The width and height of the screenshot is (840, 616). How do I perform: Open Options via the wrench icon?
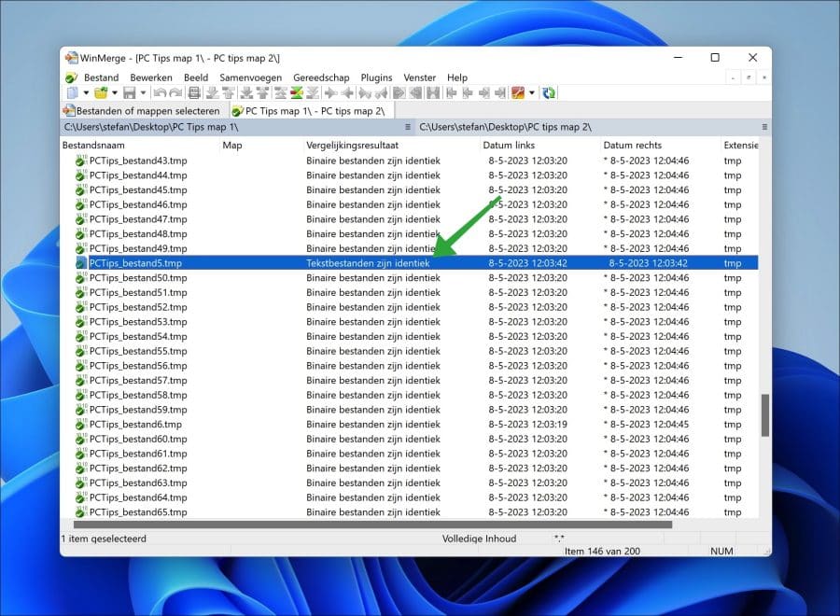517,93
